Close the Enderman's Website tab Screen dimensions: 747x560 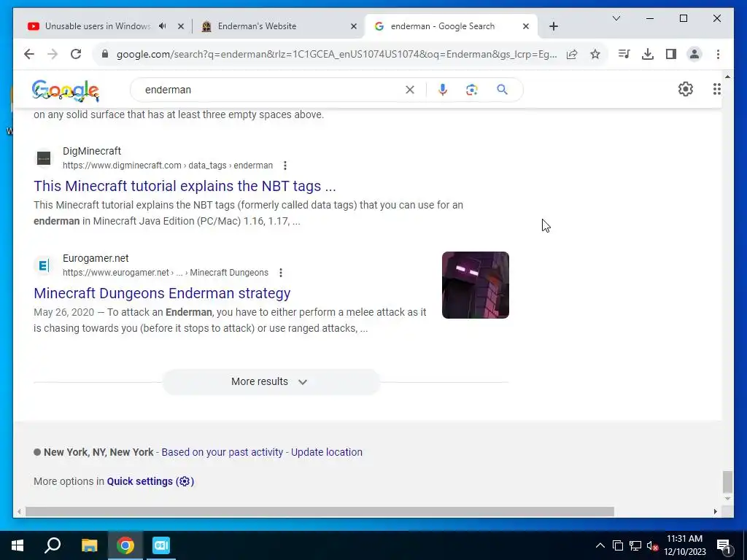[354, 26]
